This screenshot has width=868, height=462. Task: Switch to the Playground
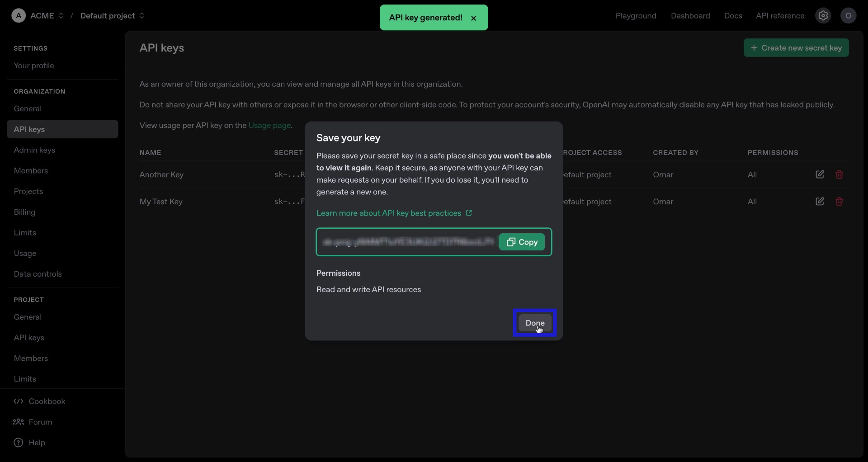click(636, 15)
